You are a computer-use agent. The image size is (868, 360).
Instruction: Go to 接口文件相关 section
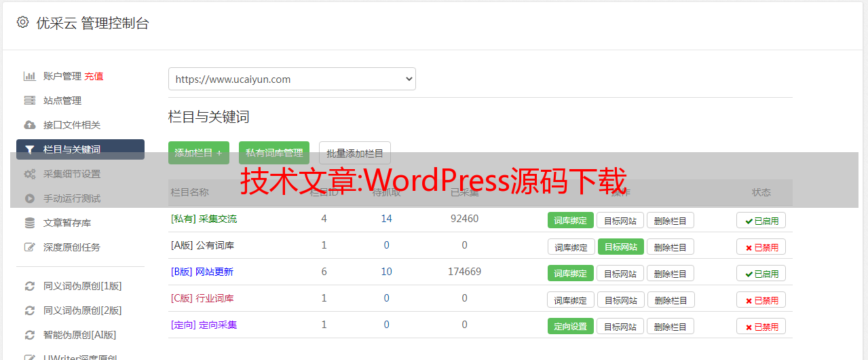[x=72, y=125]
